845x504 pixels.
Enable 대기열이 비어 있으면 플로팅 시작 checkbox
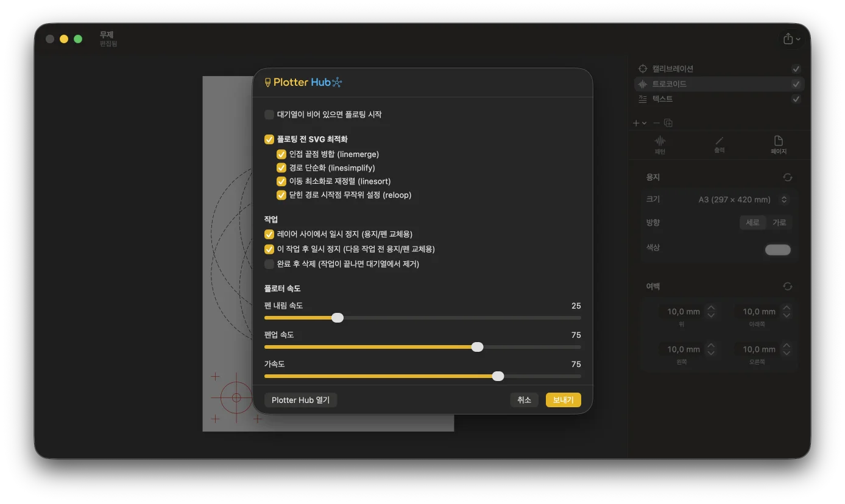coord(269,114)
